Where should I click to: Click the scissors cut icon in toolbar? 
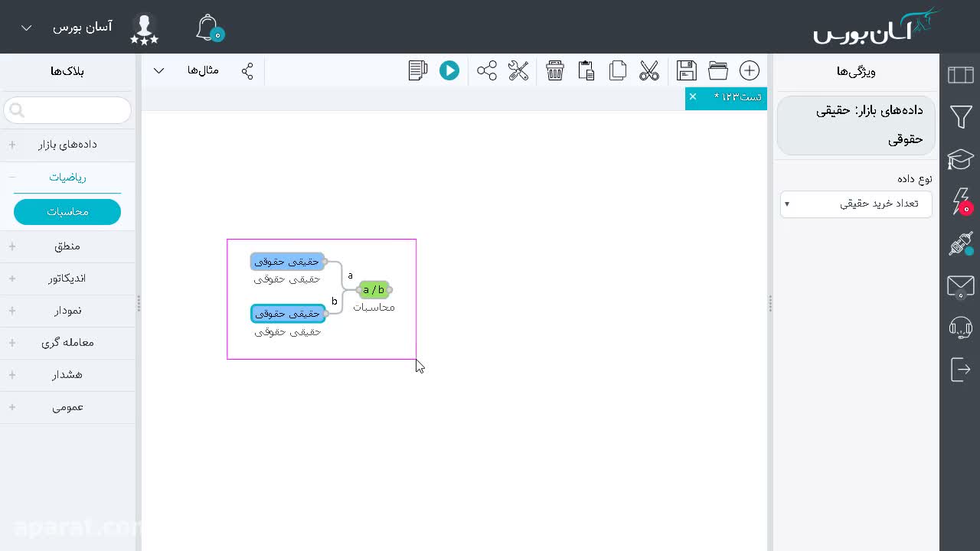coord(649,70)
